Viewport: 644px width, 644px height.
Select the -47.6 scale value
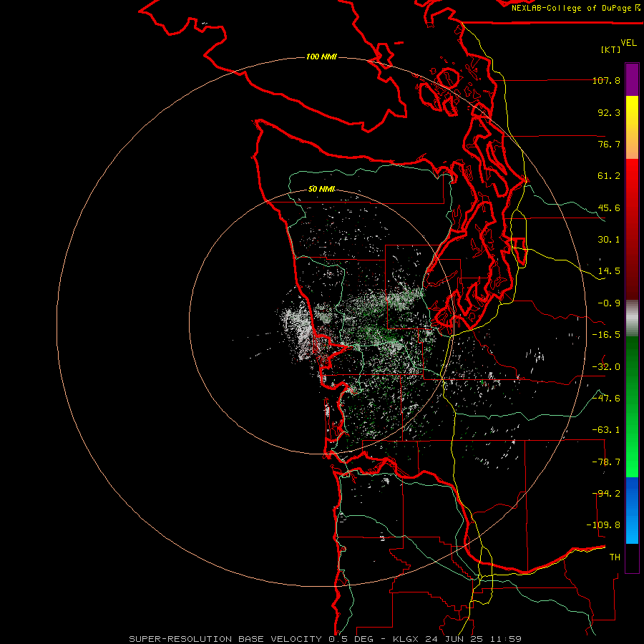[606, 399]
